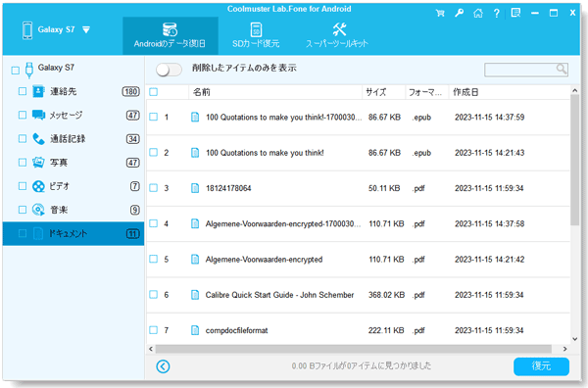Viewport: 588px width, 388px height.
Task: Click the メッセージ chat bubble icon
Action: tap(38, 115)
